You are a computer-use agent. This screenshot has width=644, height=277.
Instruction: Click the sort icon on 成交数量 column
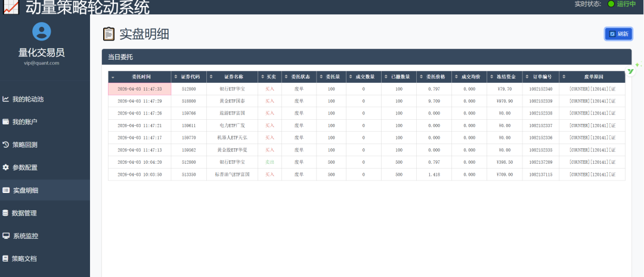(351, 77)
